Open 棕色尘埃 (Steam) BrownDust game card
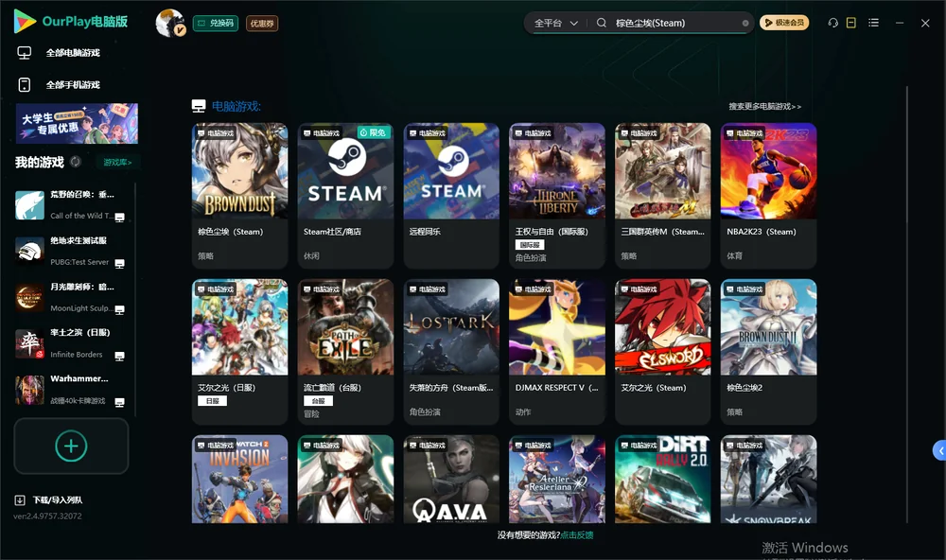946x560 pixels. tap(239, 196)
